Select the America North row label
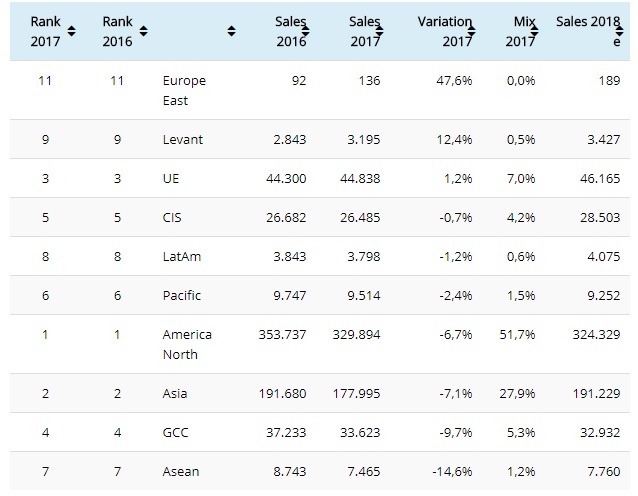The height and width of the screenshot is (496, 638). coord(187,344)
